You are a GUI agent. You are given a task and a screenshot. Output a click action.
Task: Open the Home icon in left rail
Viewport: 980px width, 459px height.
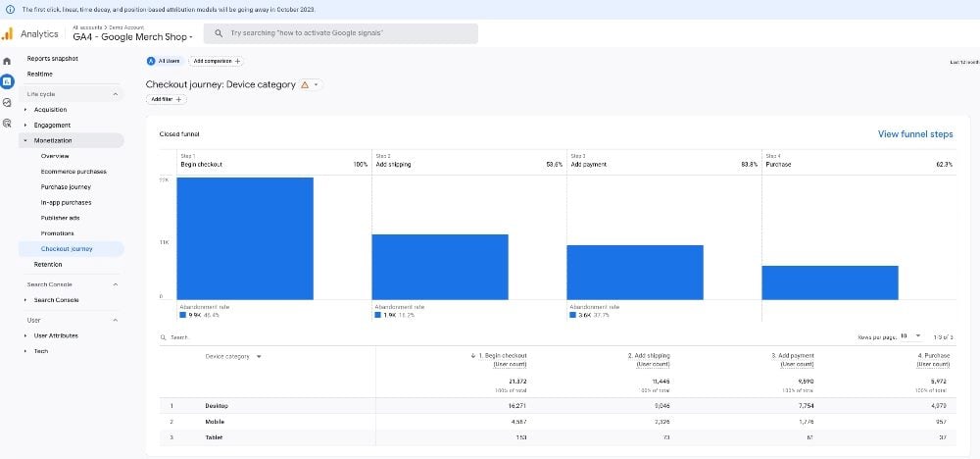click(x=7, y=61)
